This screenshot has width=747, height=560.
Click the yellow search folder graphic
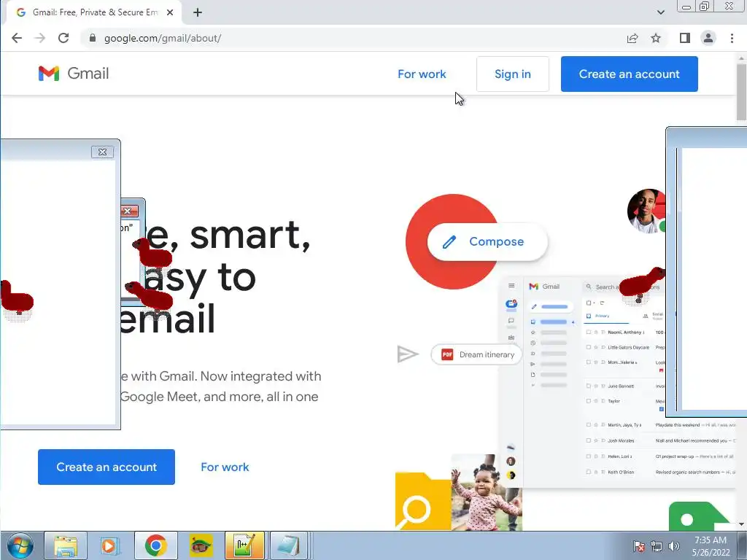[x=423, y=501]
